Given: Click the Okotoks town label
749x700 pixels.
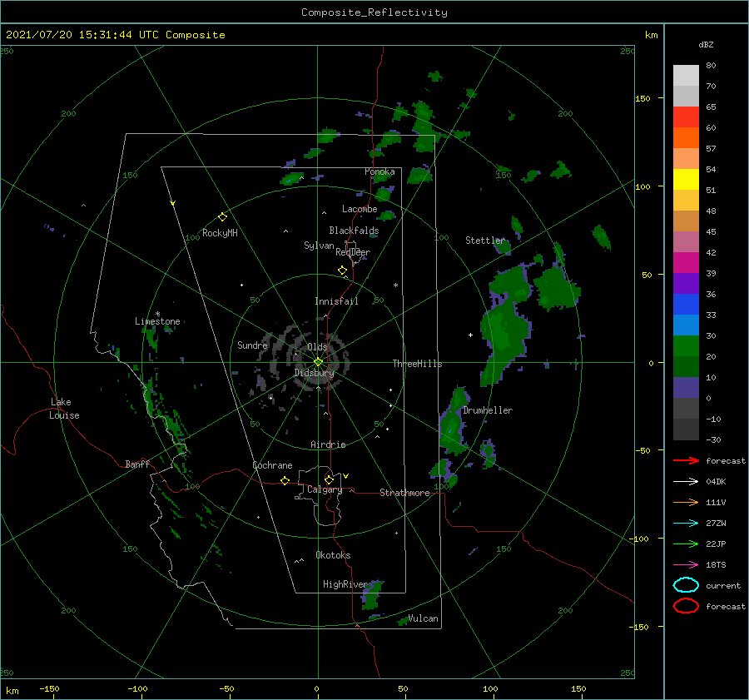Looking at the screenshot, I should (x=334, y=555).
